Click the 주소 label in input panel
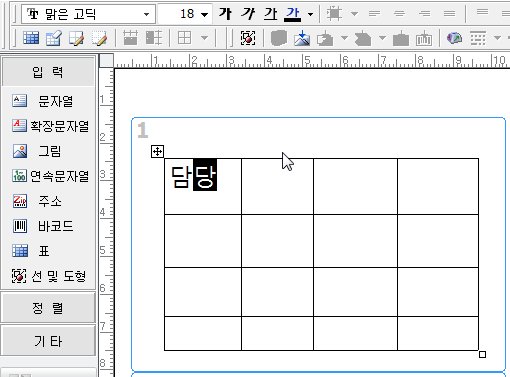The width and height of the screenshot is (510, 377). tap(50, 201)
